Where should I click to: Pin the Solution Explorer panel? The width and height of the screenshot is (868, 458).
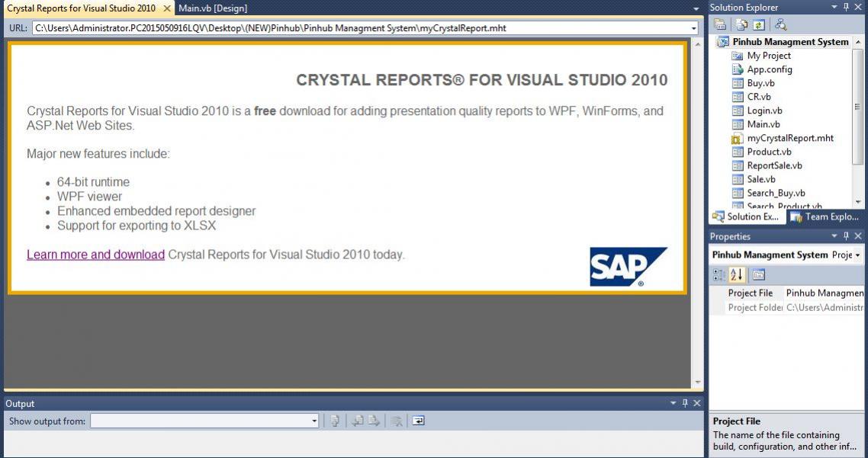[x=846, y=7]
